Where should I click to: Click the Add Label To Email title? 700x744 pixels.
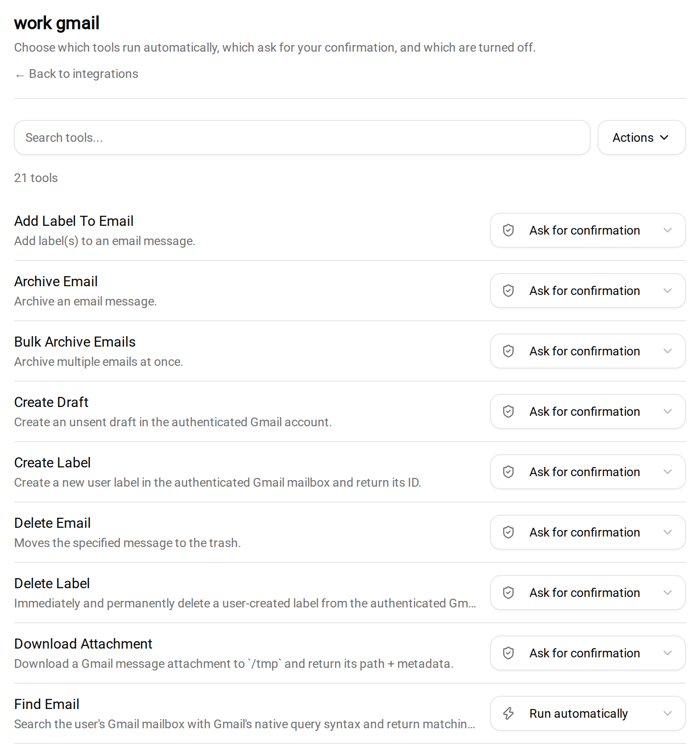[x=74, y=221]
